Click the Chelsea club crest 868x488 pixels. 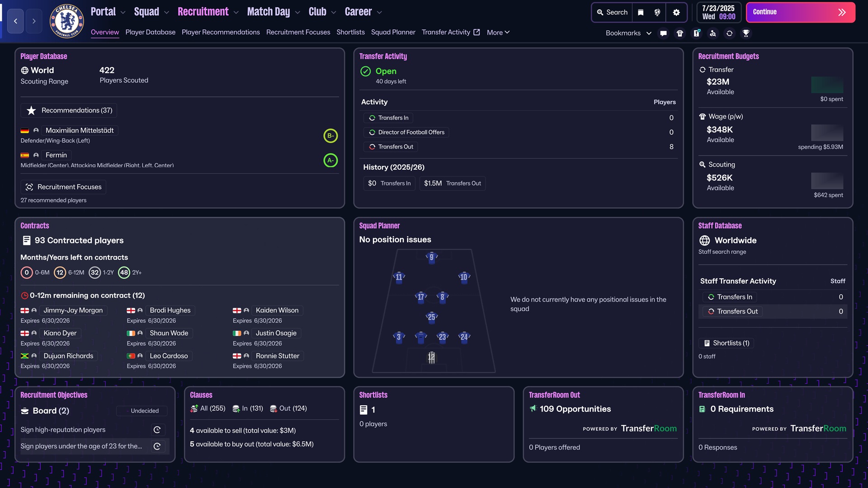pyautogui.click(x=66, y=21)
